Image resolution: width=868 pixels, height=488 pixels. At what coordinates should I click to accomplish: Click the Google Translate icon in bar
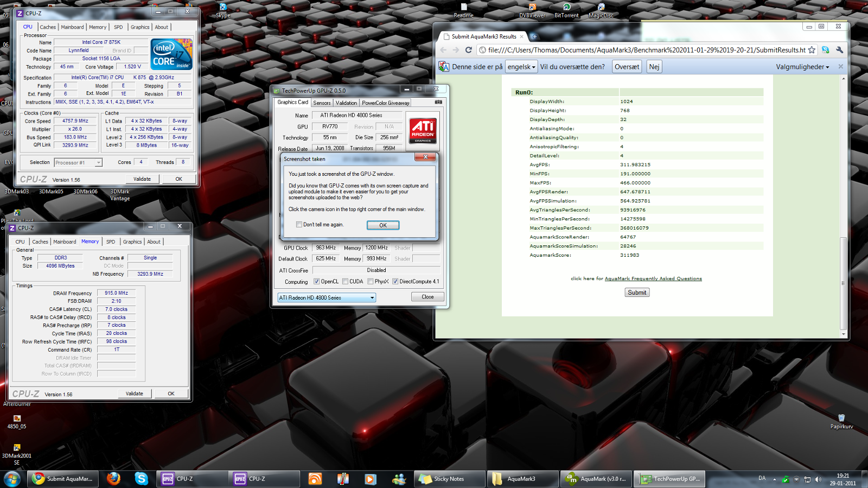[x=444, y=66]
